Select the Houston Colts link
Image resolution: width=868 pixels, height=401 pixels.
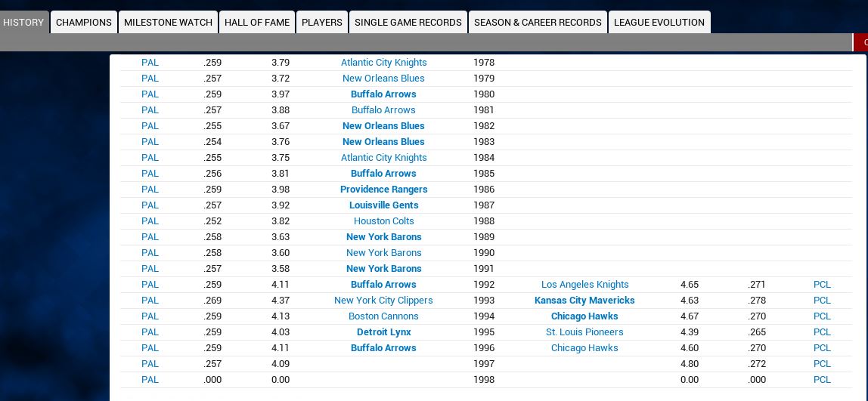[x=383, y=221]
